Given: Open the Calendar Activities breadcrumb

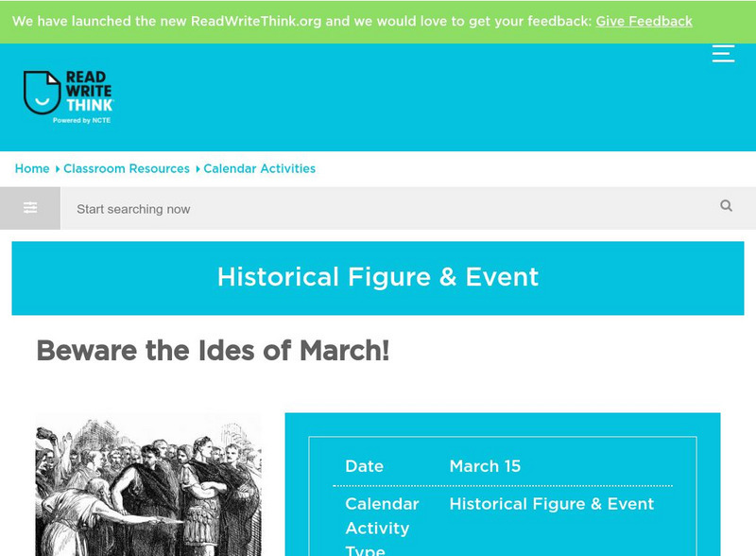Looking at the screenshot, I should [259, 168].
